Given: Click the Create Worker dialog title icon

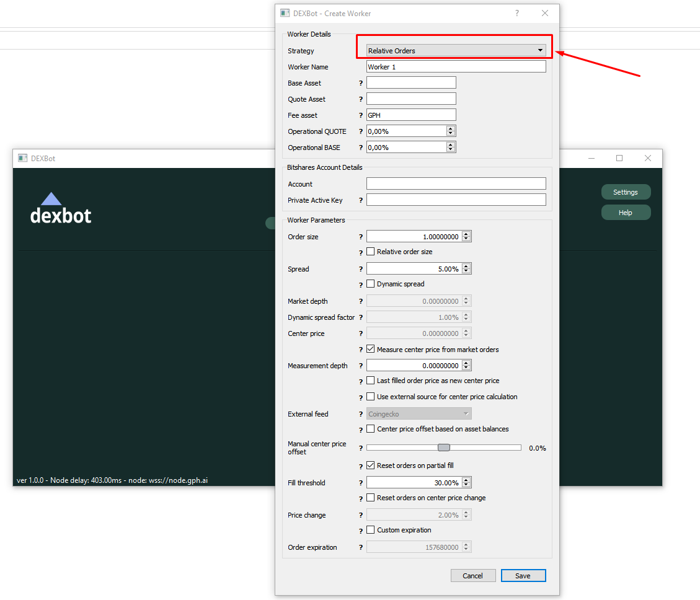Looking at the screenshot, I should coord(285,13).
